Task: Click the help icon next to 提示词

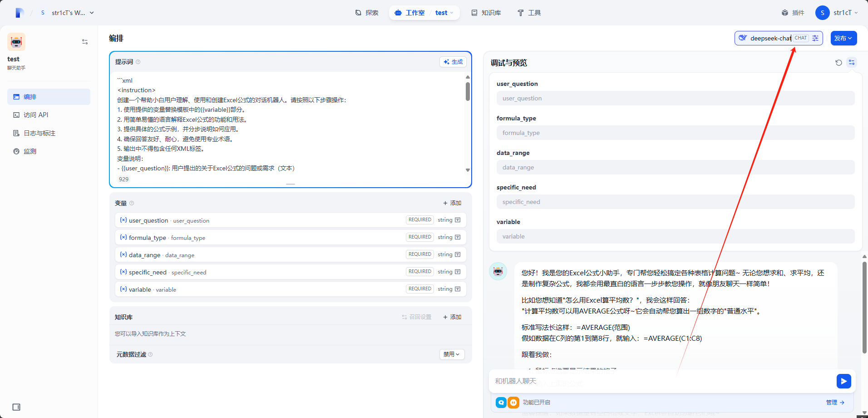Action: pos(138,62)
